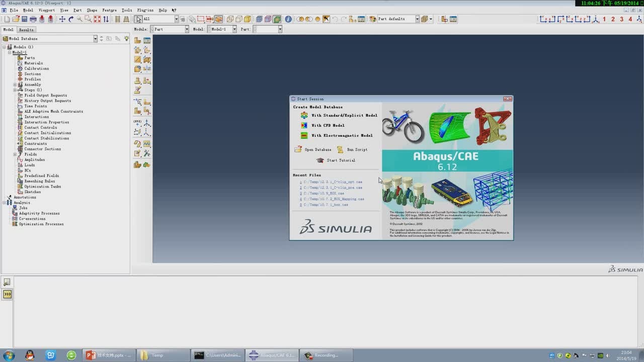Click the color palette icon near Part defaults
The image size is (644, 362).
pyautogui.click(x=373, y=19)
